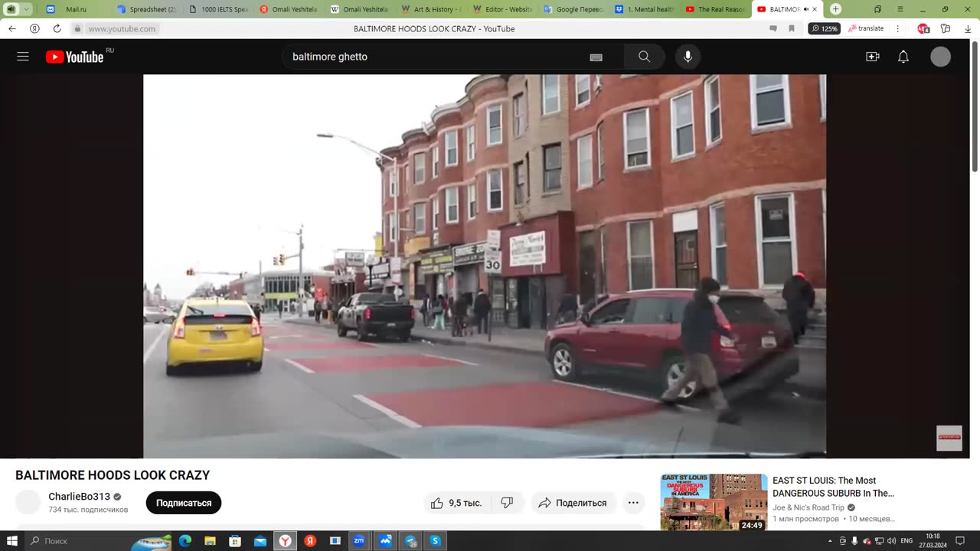The image size is (980, 551).
Task: Open browser downloads arrow
Action: 968,28
